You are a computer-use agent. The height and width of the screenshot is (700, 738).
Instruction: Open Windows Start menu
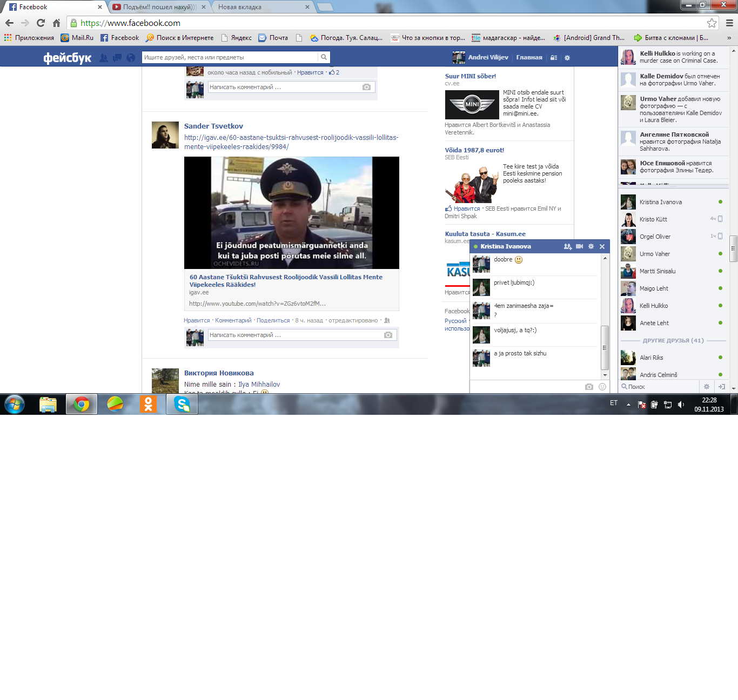(15, 404)
